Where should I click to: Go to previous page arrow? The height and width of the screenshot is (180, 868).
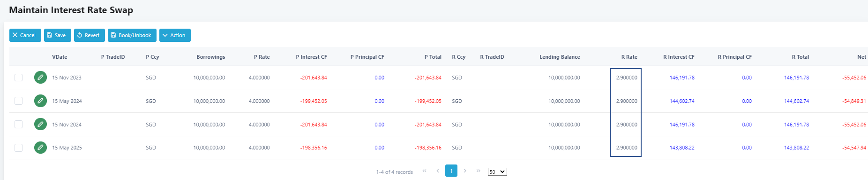(x=438, y=171)
